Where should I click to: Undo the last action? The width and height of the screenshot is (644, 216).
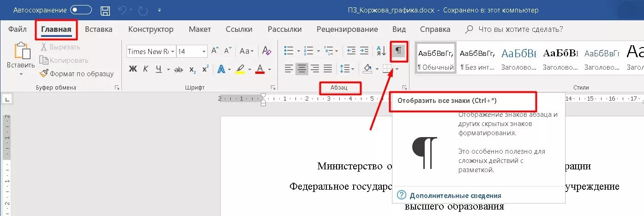(122, 10)
